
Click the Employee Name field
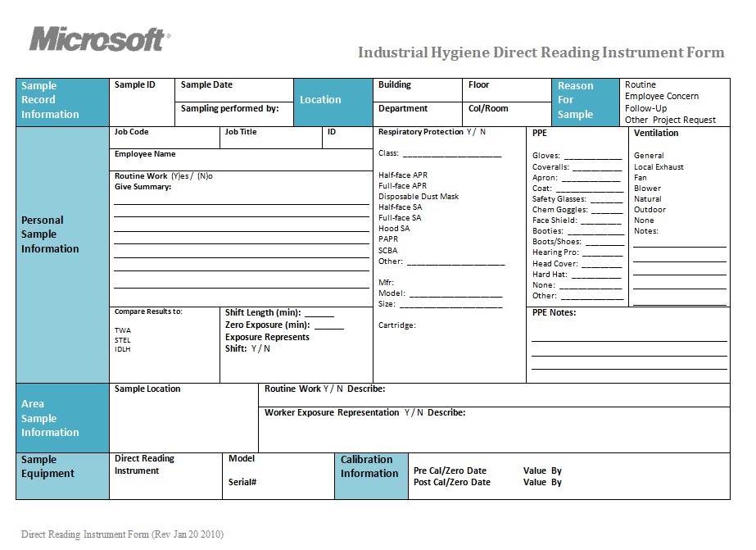240,159
